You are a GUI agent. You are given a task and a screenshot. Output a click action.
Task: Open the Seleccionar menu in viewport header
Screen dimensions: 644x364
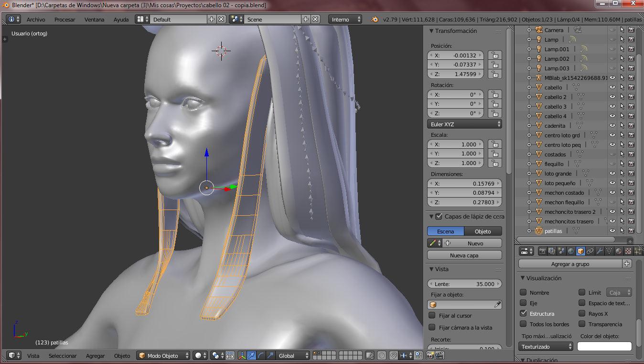pos(63,355)
